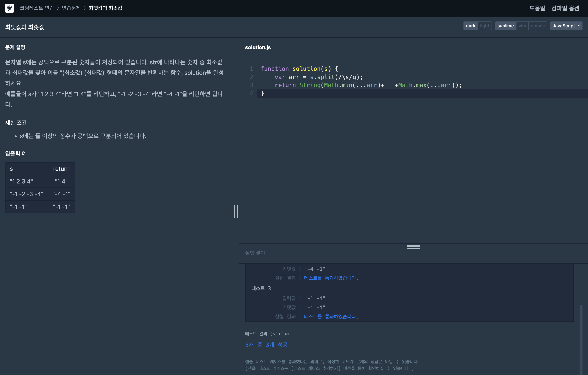The height and width of the screenshot is (375, 588).
Task: Click the return cell "-4 -1"
Action: click(x=61, y=194)
